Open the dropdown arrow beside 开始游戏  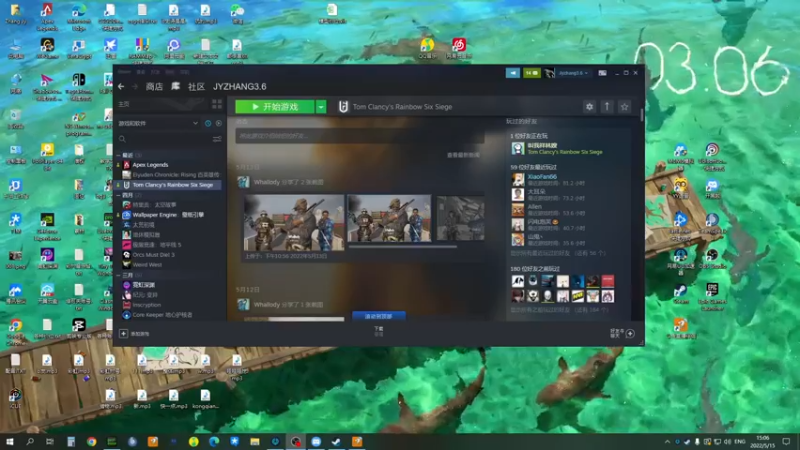pyautogui.click(x=320, y=107)
